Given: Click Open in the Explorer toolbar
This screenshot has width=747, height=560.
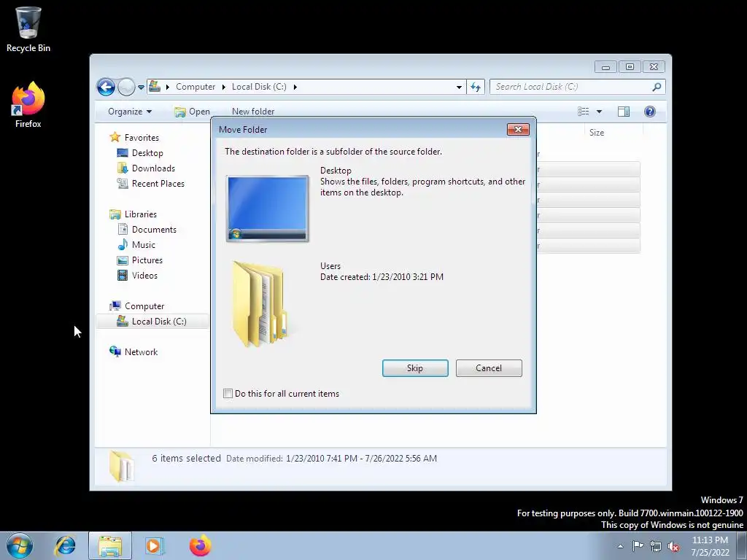Looking at the screenshot, I should [x=192, y=112].
